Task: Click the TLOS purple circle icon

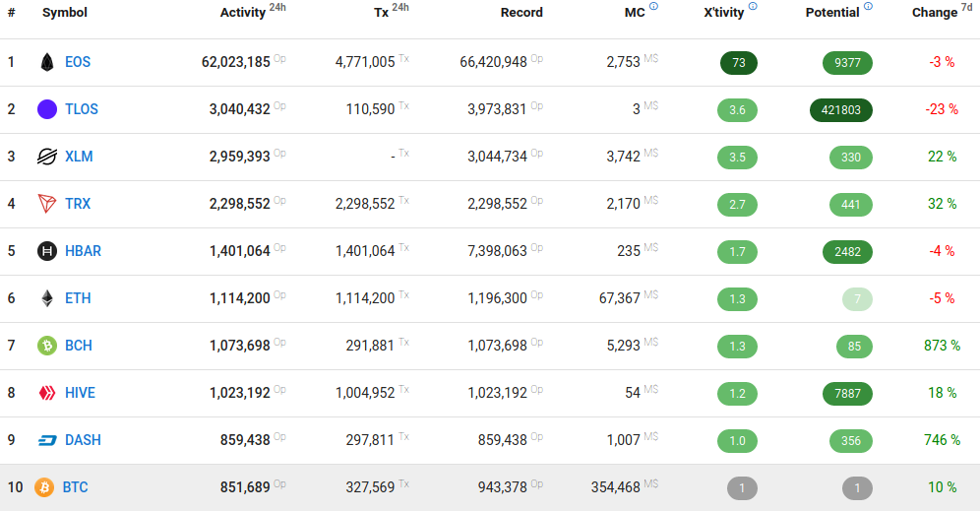Action: pos(47,109)
